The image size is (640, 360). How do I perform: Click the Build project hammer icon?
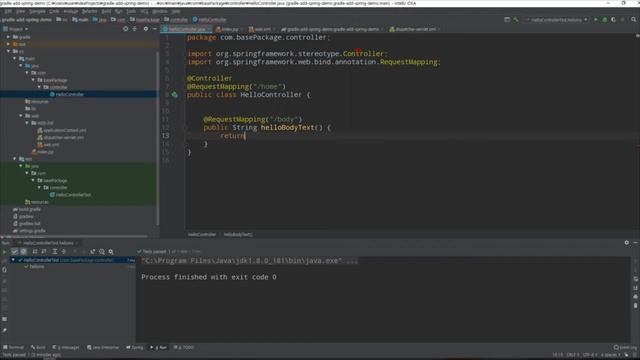pos(516,20)
